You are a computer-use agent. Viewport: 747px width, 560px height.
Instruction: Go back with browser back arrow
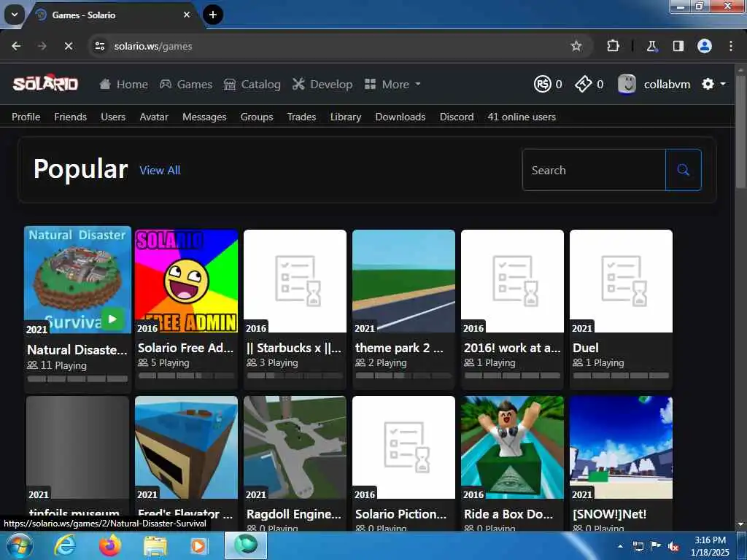[16, 46]
